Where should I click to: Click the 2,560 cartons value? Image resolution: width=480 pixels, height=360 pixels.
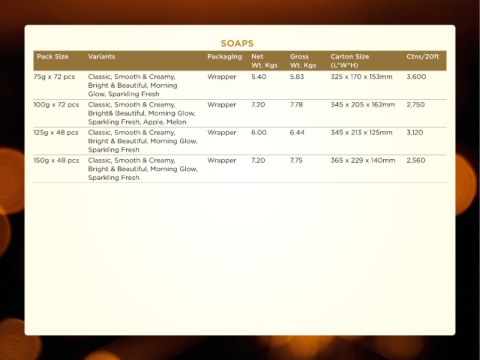tap(416, 160)
